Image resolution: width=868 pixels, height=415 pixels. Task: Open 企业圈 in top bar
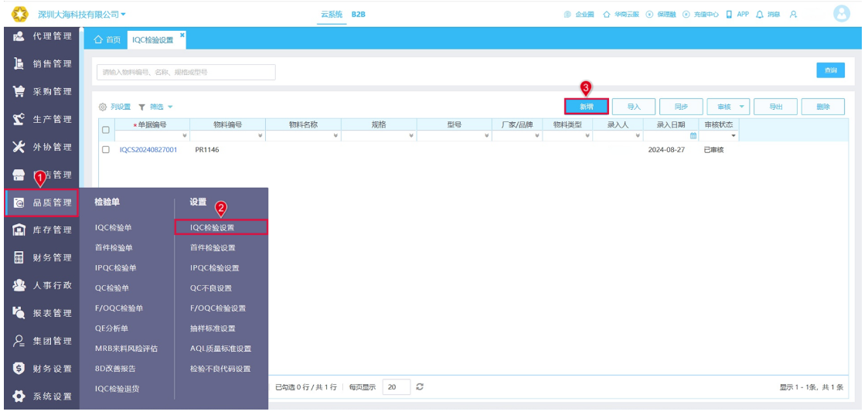click(579, 15)
